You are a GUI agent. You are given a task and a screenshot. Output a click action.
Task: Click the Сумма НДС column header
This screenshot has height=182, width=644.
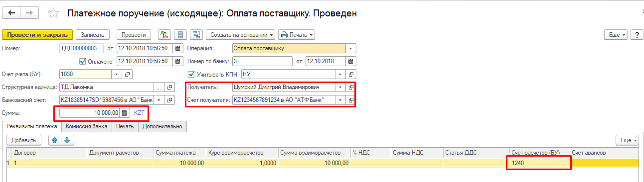coord(417,153)
